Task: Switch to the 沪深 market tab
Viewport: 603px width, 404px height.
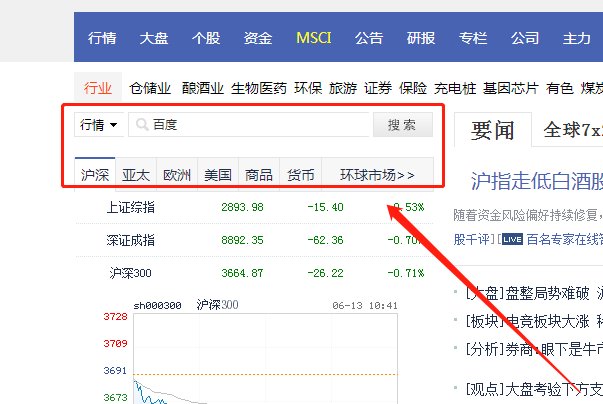Action: [x=95, y=175]
